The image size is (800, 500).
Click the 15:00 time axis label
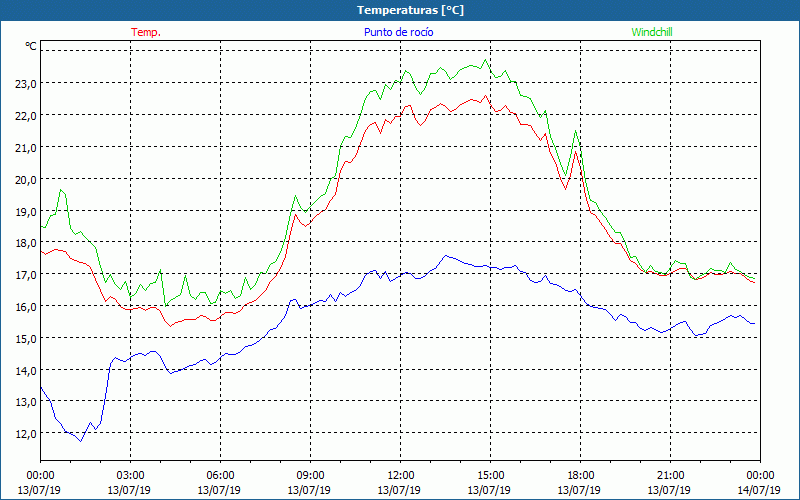pos(490,476)
